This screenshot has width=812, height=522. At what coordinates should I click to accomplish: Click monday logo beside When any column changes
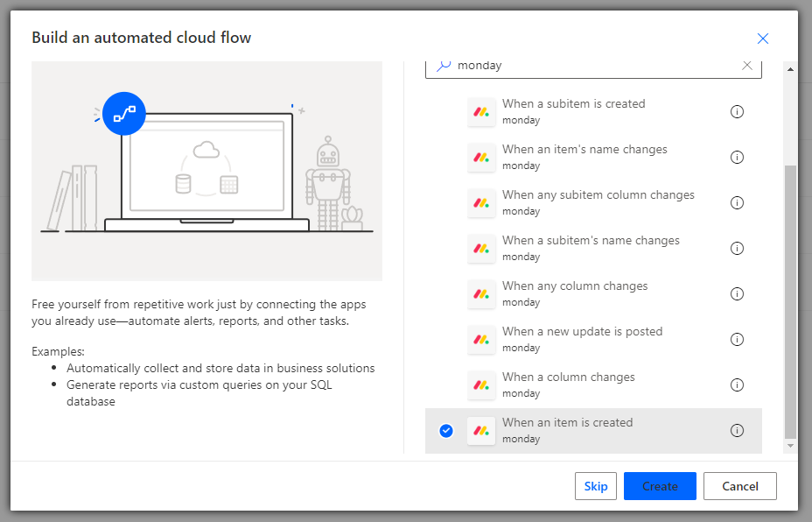(x=481, y=294)
